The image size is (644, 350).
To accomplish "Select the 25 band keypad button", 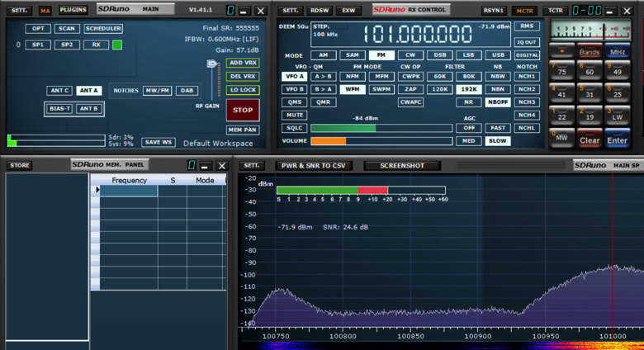I will point(618,94).
